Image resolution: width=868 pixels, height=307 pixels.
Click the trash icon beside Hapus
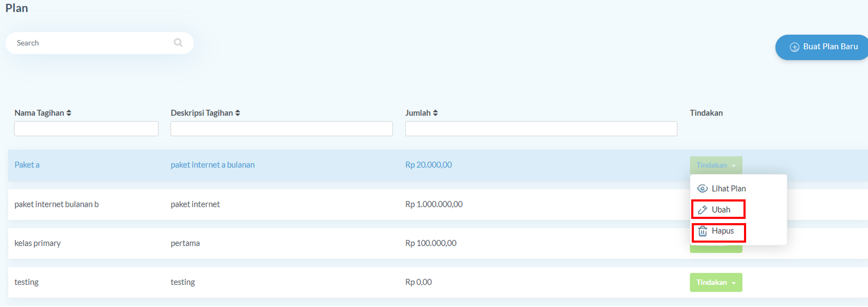702,231
